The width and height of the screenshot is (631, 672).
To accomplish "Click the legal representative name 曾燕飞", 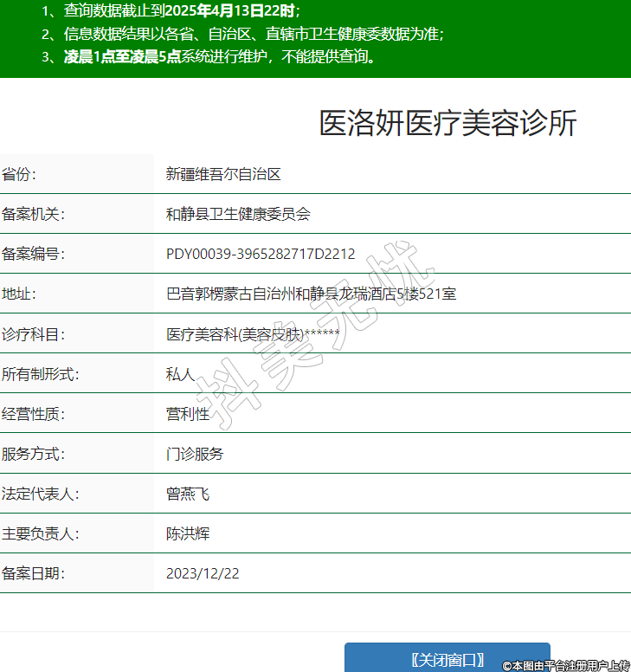I will (187, 494).
